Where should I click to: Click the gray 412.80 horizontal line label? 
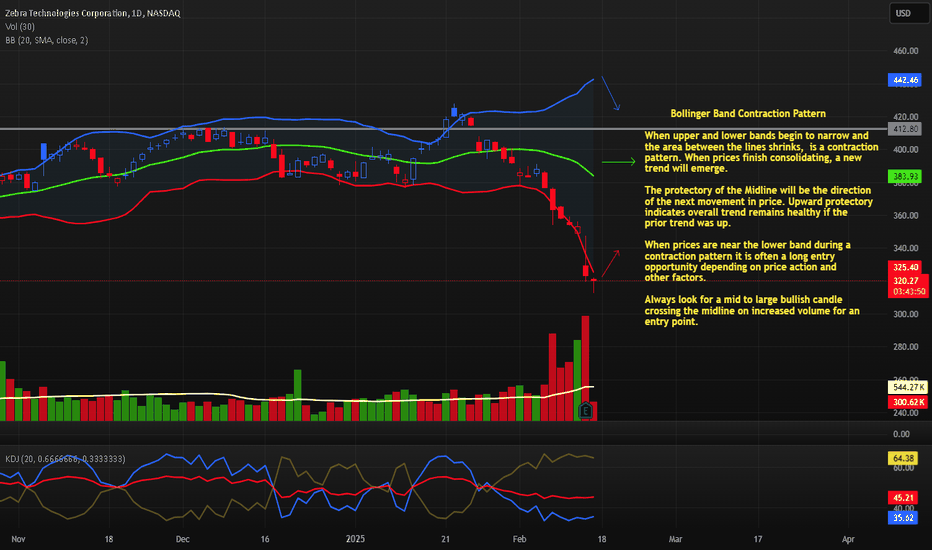click(x=905, y=128)
